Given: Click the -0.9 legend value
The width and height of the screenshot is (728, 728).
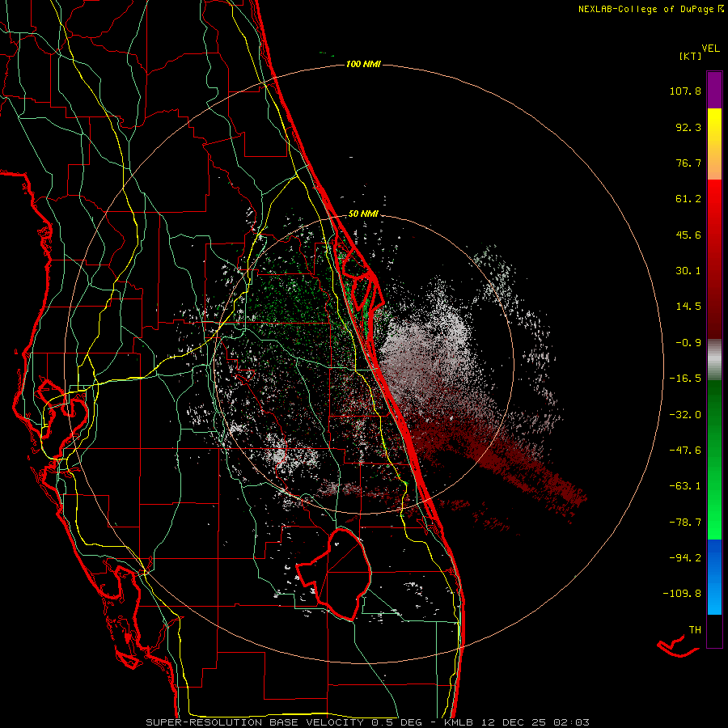Looking at the screenshot, I should [x=688, y=343].
